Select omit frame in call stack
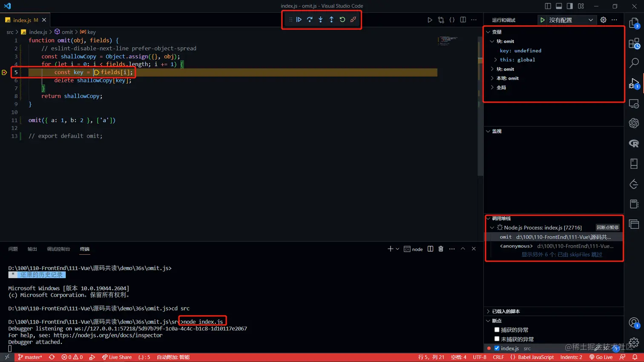Screen dimensions: 644x362 (554, 237)
